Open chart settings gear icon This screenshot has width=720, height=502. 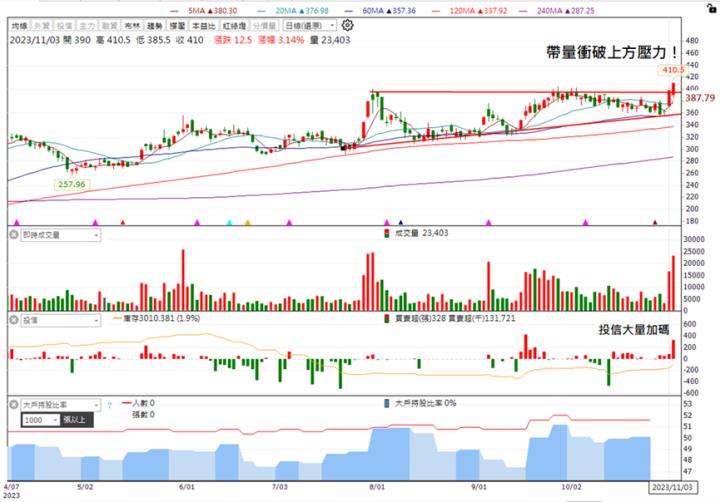348,25
